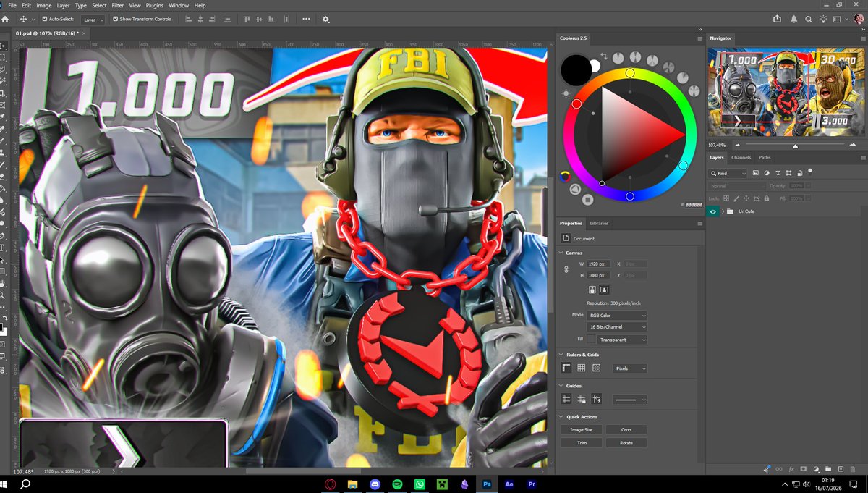Swap foreground and background in Coolorus

pyautogui.click(x=604, y=56)
